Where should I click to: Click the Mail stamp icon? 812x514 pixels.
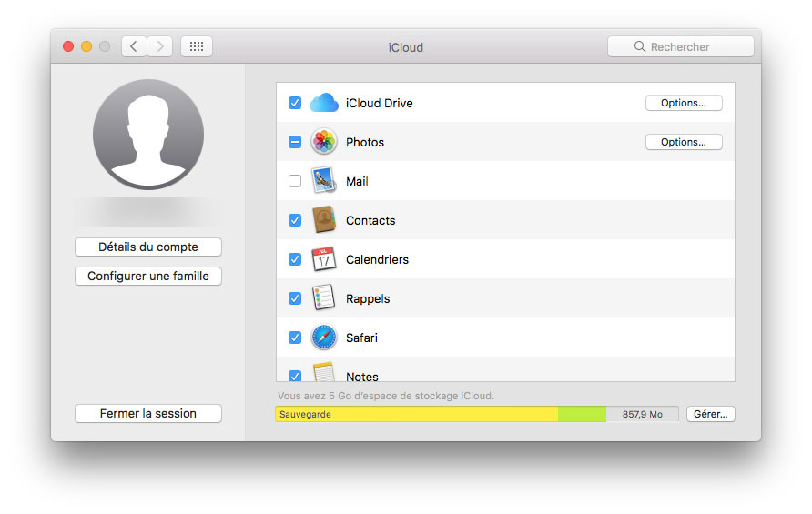pyautogui.click(x=323, y=181)
